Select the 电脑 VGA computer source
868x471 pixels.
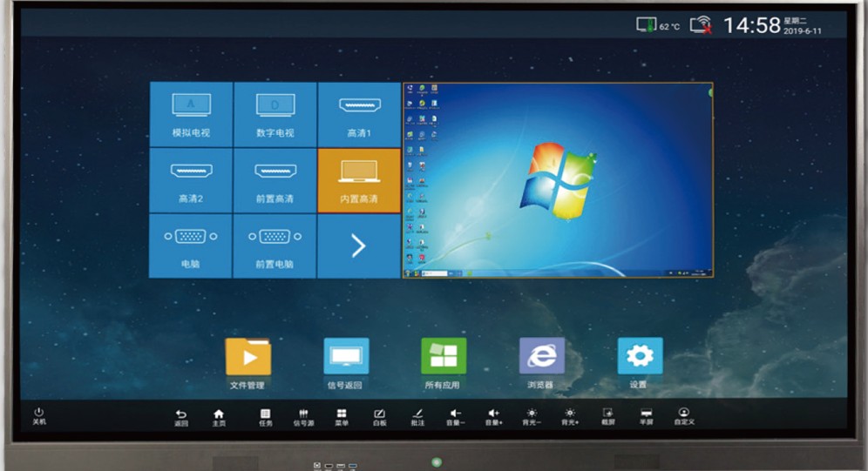191,246
